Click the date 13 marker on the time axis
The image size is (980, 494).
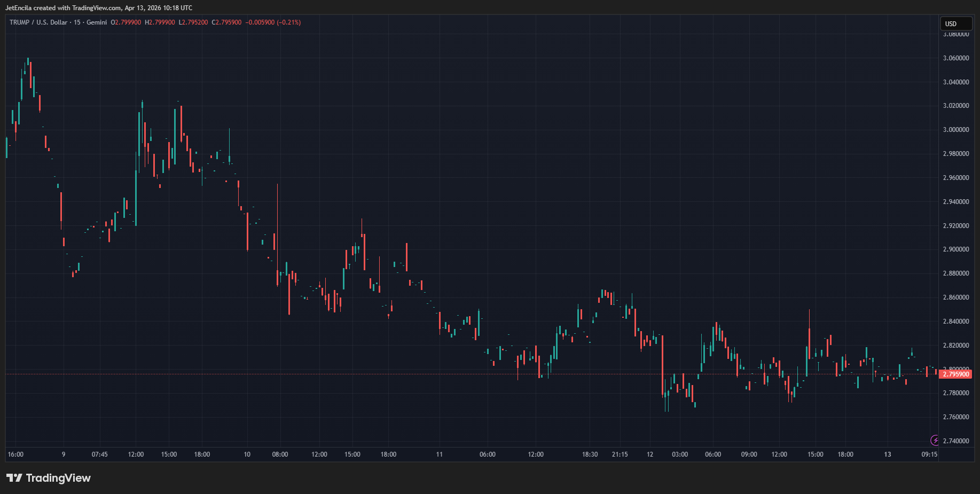pyautogui.click(x=887, y=454)
